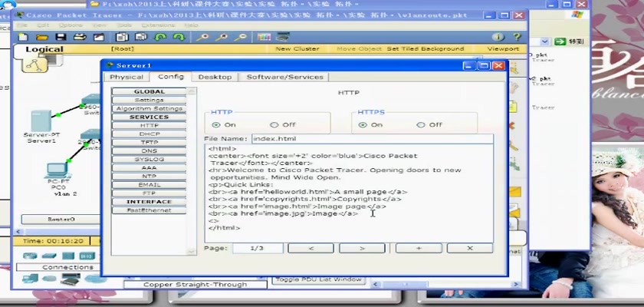Click the Zoom Reset magnifier icon
This screenshot has width=644, height=307.
[222, 37]
